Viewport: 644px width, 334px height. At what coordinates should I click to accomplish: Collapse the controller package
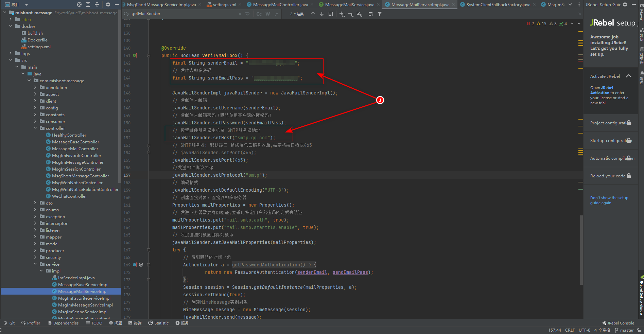35,128
